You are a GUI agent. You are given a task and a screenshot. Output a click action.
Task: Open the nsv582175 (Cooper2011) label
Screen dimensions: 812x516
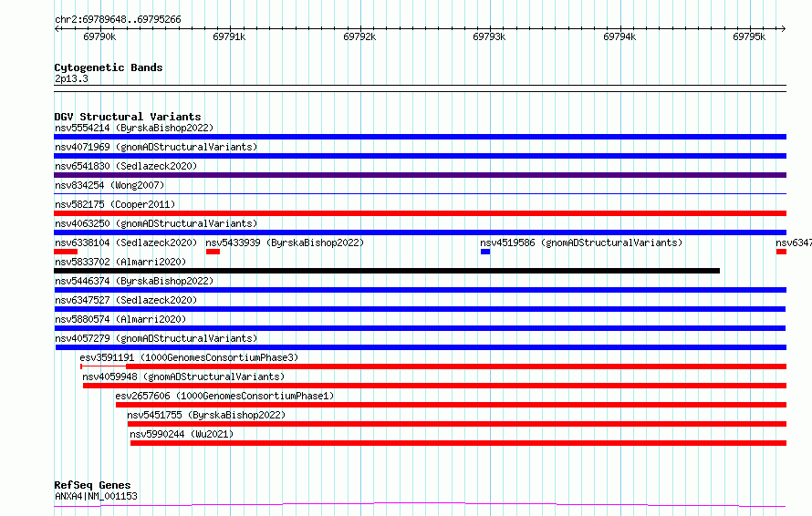(x=115, y=204)
